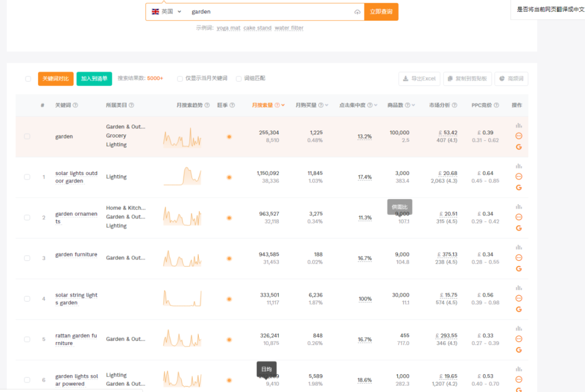Click help icon next to 关键词 header

click(75, 105)
